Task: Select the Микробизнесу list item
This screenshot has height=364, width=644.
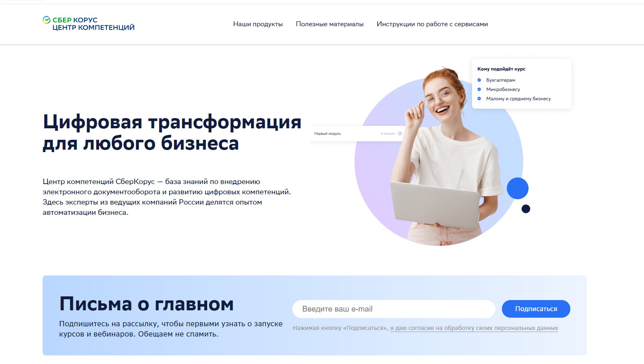Action: [503, 89]
